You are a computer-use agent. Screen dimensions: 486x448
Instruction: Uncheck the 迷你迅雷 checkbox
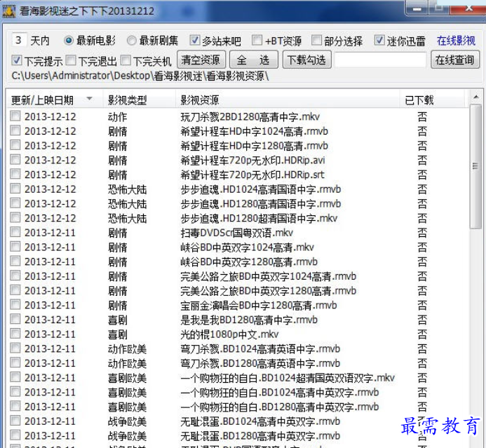(x=379, y=40)
